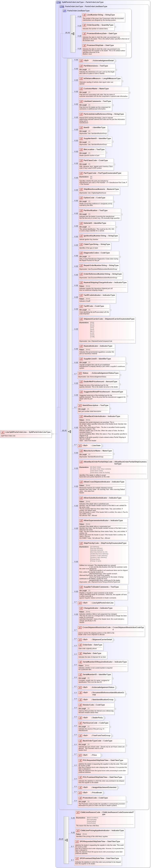This screenshot has width=151, height=868.
Task: Select the AllowBackOrderPartialShipCode element
Action: [113, 469]
